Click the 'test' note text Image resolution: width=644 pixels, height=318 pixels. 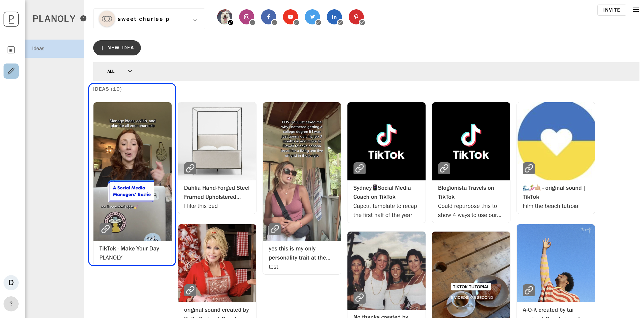[x=273, y=267]
